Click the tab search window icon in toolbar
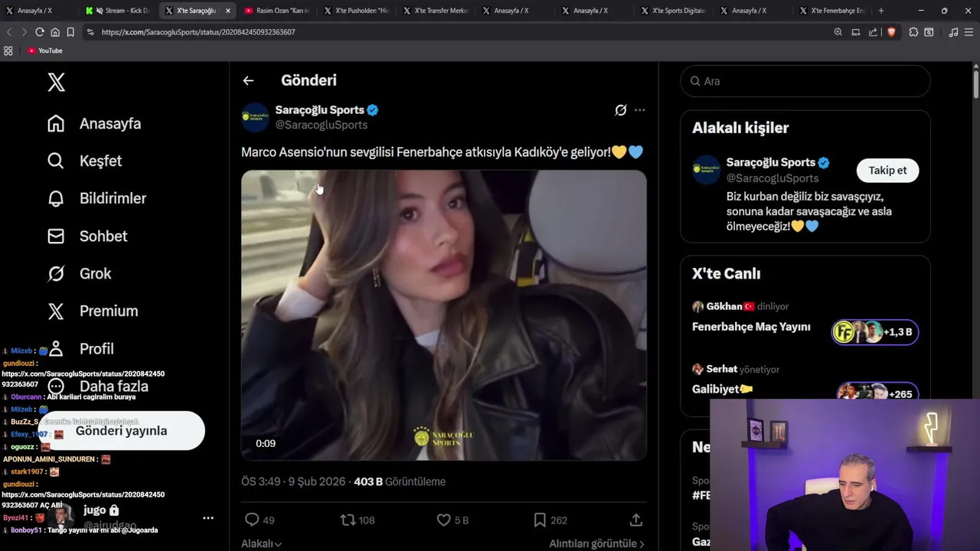This screenshot has height=551, width=980. pos(929,32)
